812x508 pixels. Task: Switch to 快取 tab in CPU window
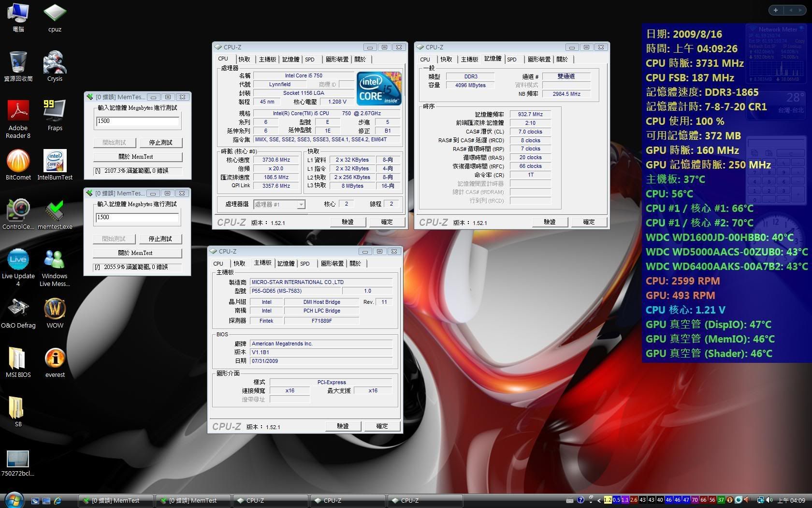pos(244,60)
